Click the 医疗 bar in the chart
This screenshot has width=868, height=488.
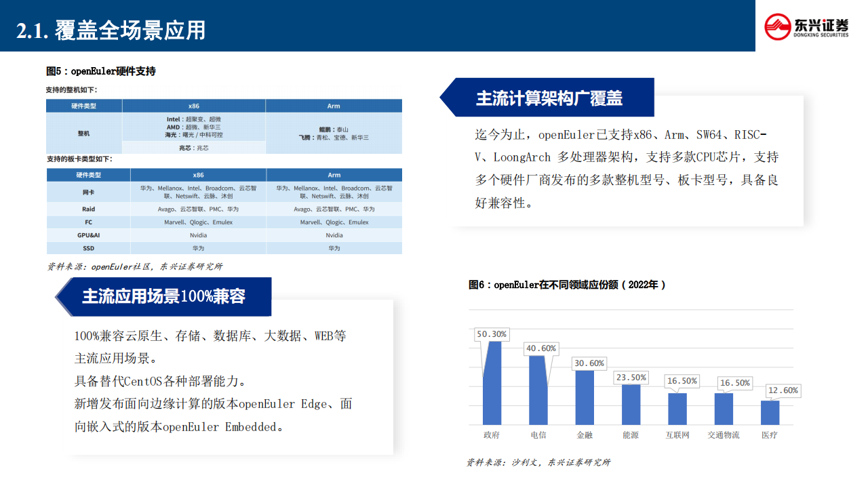tap(770, 413)
